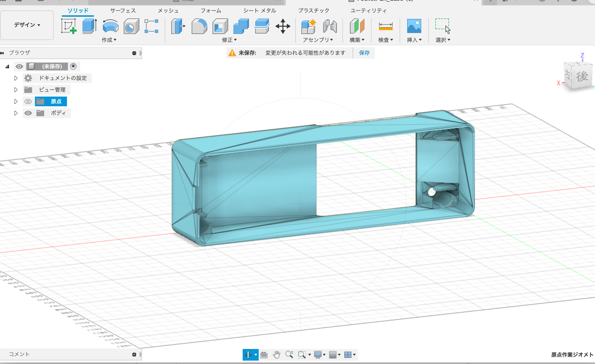
Task: Click the Viewports layout icon
Action: click(348, 355)
